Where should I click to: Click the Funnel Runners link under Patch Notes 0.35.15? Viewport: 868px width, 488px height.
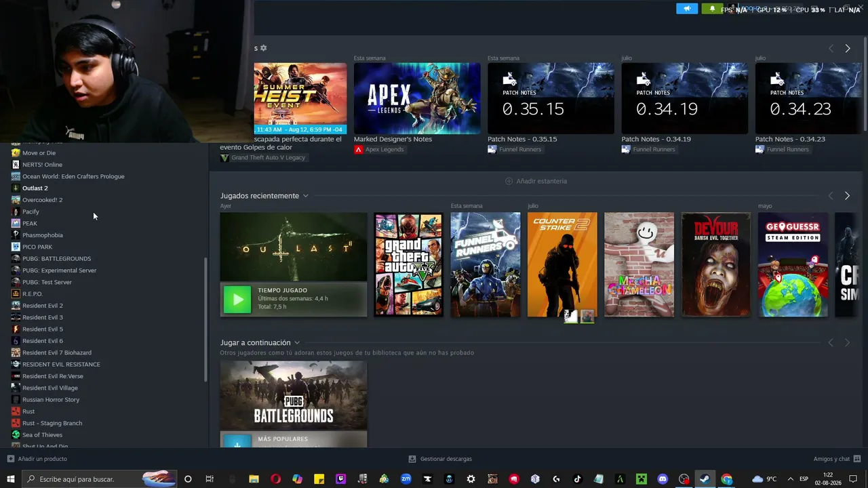point(520,149)
